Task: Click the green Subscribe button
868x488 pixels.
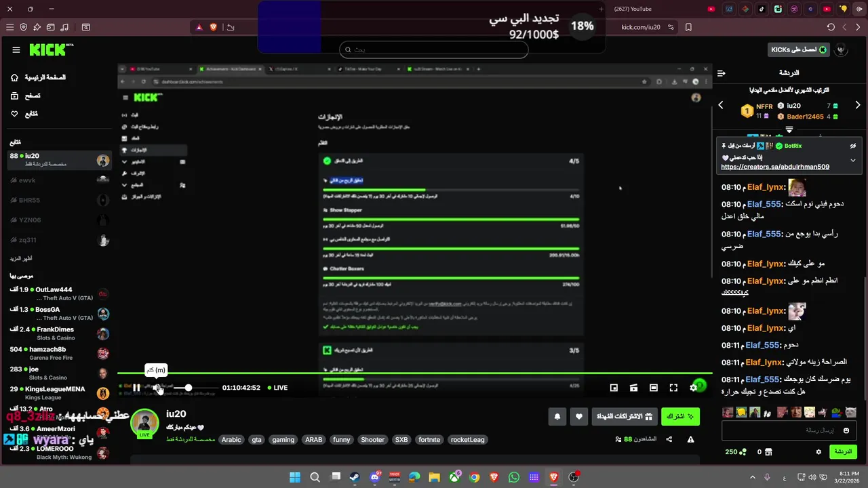Action: tap(681, 416)
